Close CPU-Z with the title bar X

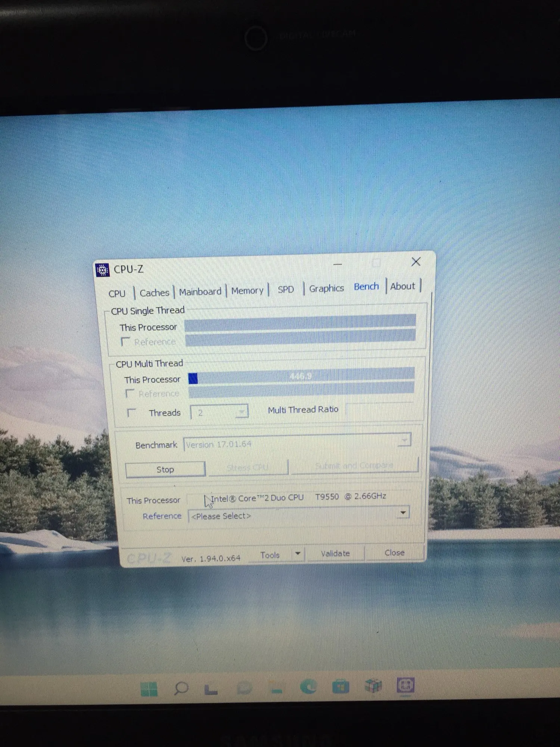click(x=416, y=262)
